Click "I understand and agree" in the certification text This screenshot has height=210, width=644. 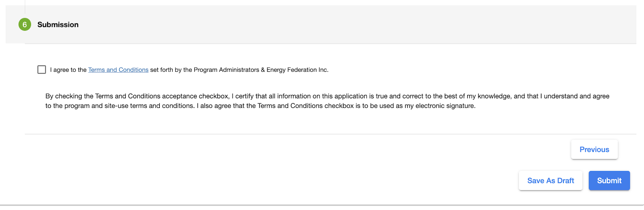[x=575, y=96]
